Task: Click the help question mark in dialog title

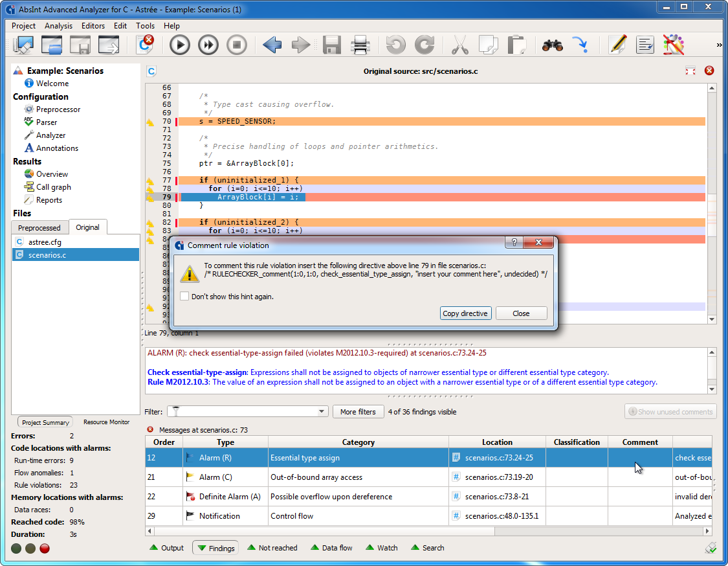Action: pyautogui.click(x=514, y=242)
